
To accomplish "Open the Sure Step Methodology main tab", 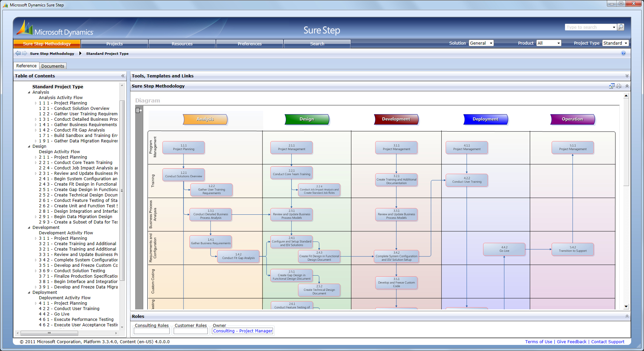I will coord(47,44).
